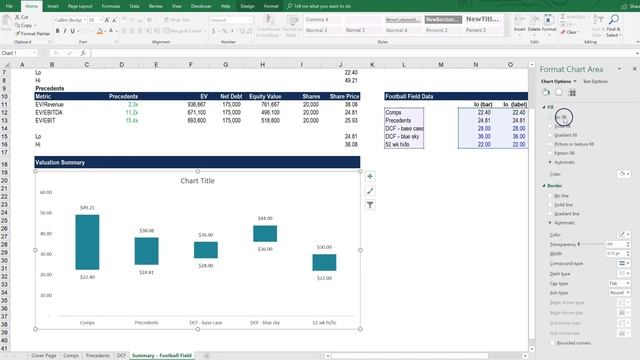Click the Copy icon in the ribbon
The image size is (640, 360).
tap(18, 25)
